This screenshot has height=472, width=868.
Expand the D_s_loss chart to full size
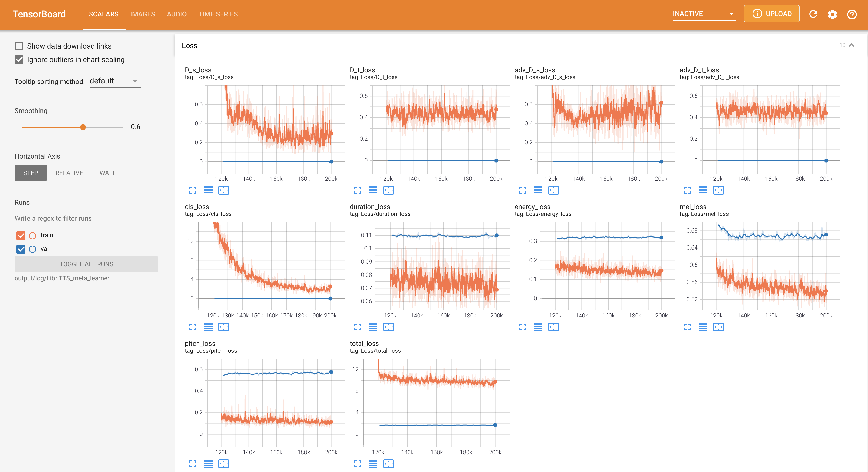[192, 190]
